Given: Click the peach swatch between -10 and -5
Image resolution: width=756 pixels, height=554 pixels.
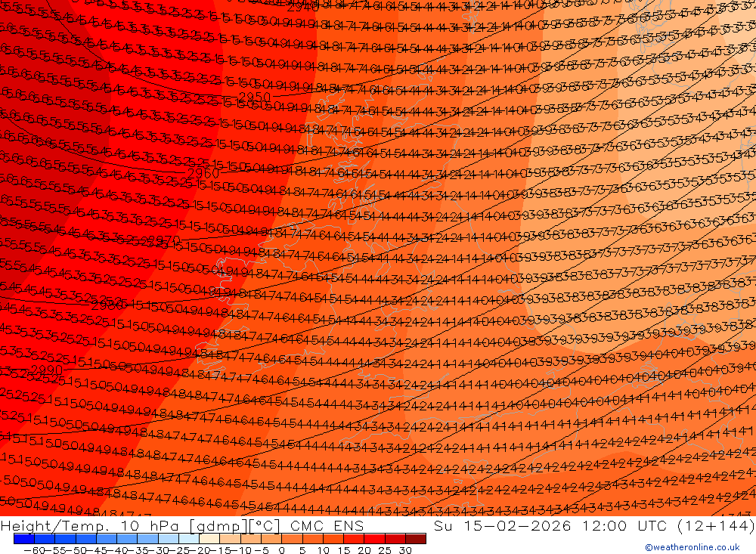Looking at the screenshot, I should pyautogui.click(x=251, y=539).
